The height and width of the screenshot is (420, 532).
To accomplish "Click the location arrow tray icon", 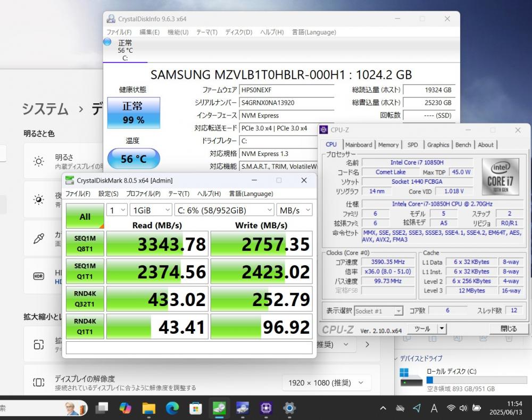I will click(417, 408).
